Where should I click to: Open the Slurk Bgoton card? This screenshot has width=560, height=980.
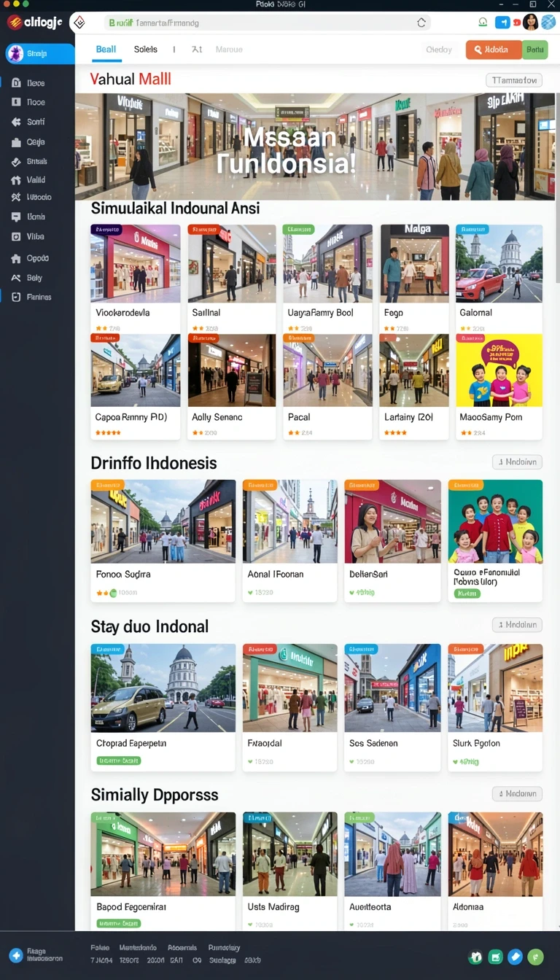pos(495,707)
